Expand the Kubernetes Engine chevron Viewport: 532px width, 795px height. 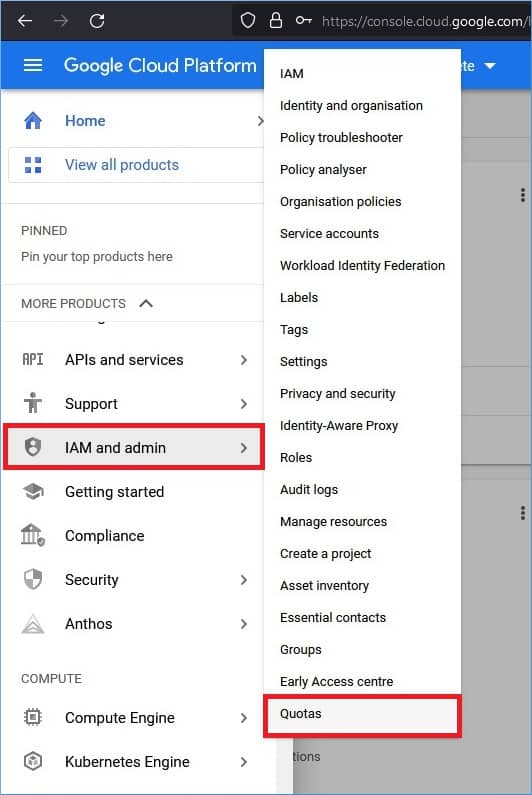coord(244,762)
